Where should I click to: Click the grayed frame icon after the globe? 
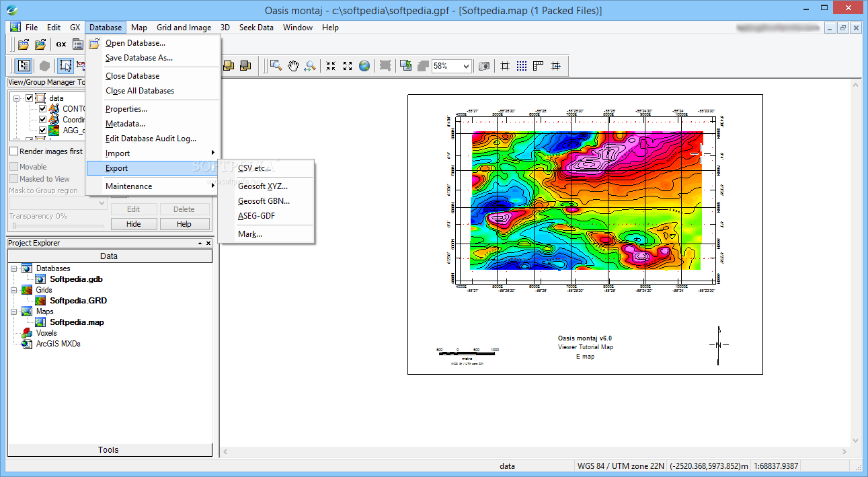point(385,65)
